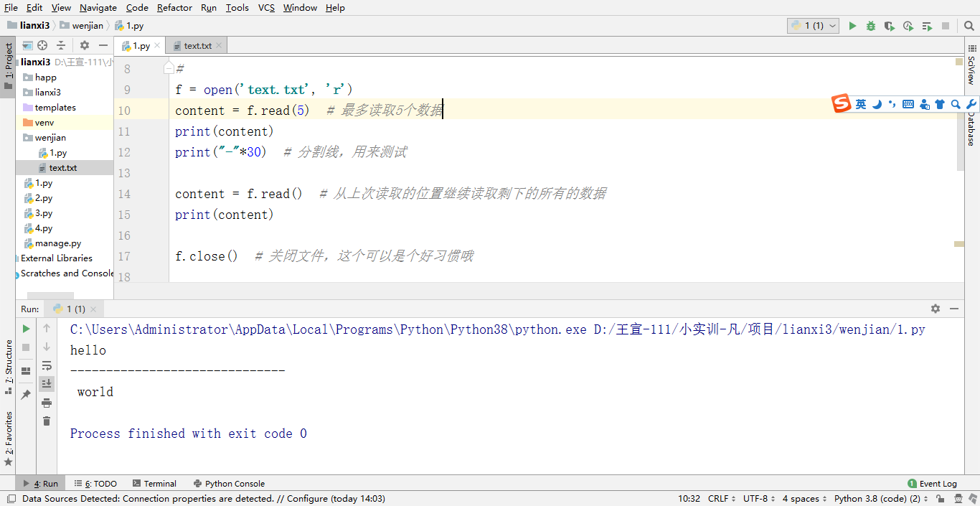This screenshot has height=506, width=980.
Task: Open Project panel settings gear
Action: click(x=85, y=45)
